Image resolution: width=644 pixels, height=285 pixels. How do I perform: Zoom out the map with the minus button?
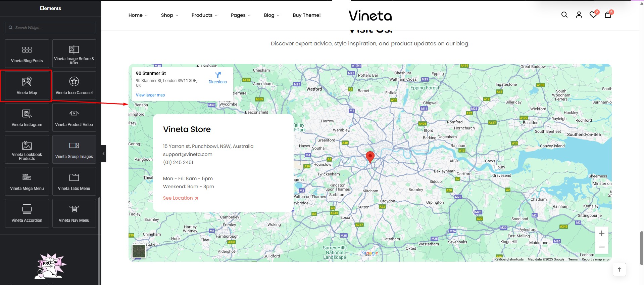click(x=602, y=247)
